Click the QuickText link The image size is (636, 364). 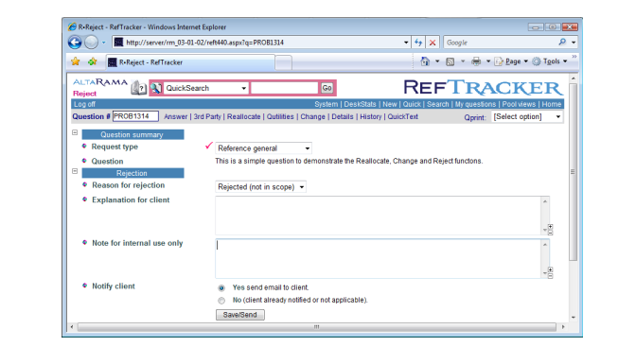click(403, 116)
